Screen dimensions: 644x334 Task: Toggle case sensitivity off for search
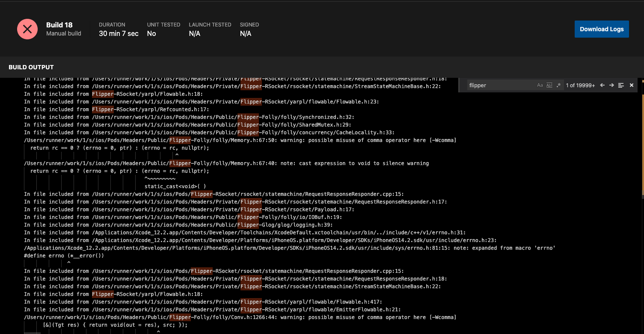(x=540, y=85)
